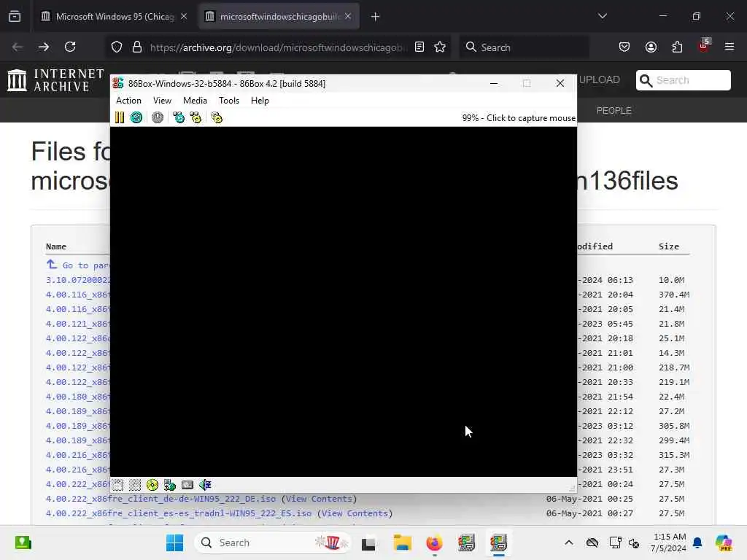This screenshot has height=560, width=747.
Task: Click the Size column header
Action: [669, 246]
